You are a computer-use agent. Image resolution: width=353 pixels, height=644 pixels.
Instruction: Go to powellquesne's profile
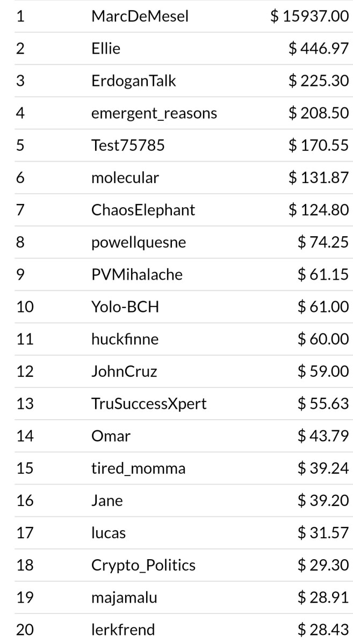[139, 243]
